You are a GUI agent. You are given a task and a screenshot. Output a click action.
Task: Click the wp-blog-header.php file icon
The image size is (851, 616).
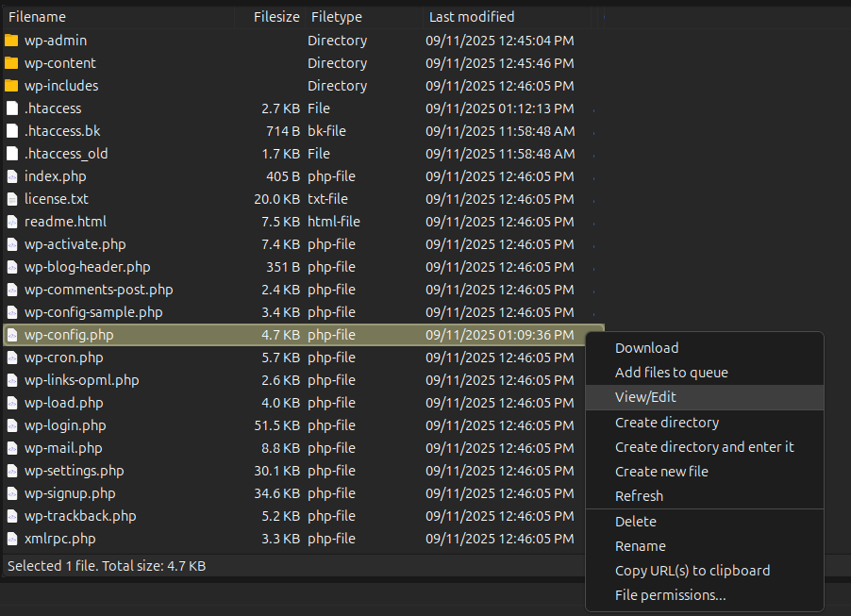12,267
